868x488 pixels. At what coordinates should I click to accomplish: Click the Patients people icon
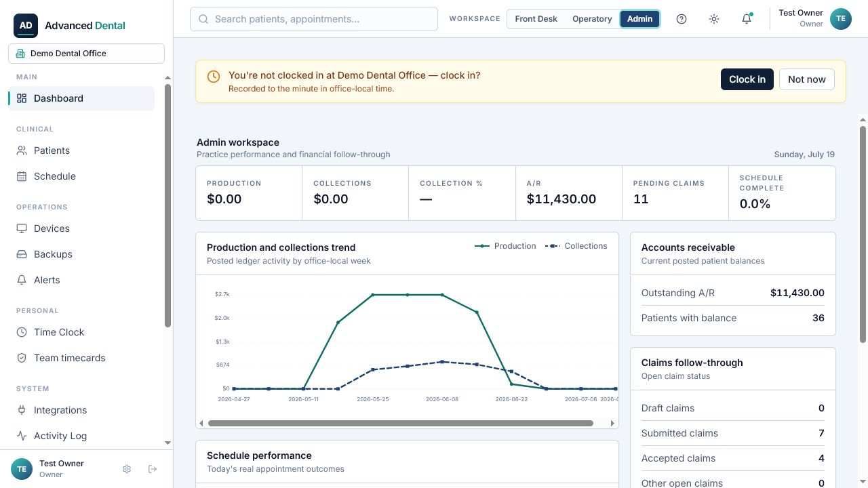click(22, 150)
